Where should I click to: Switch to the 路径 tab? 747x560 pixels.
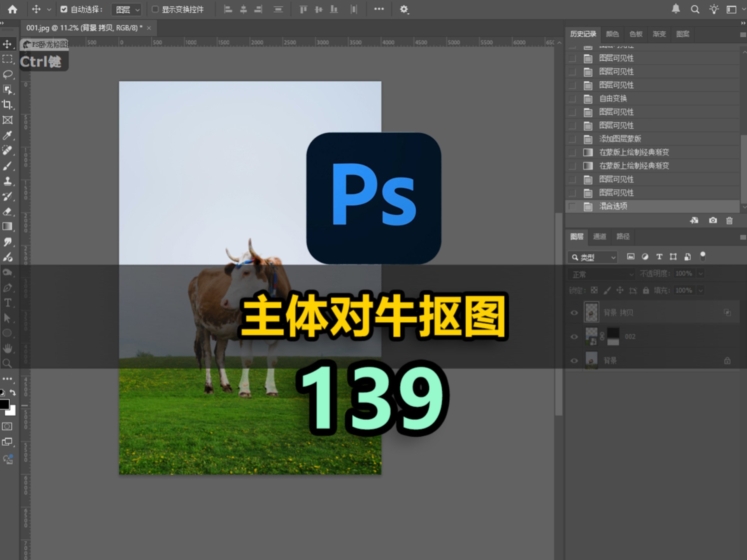click(x=623, y=236)
